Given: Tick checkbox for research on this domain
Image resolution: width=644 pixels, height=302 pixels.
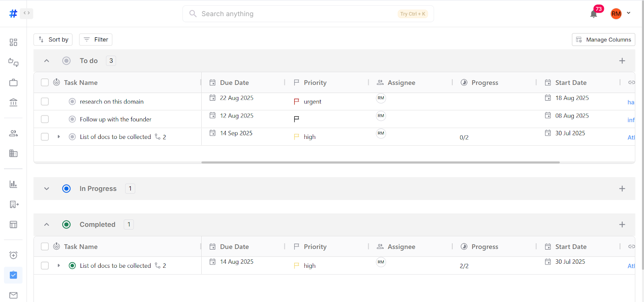Looking at the screenshot, I should pyautogui.click(x=45, y=101).
